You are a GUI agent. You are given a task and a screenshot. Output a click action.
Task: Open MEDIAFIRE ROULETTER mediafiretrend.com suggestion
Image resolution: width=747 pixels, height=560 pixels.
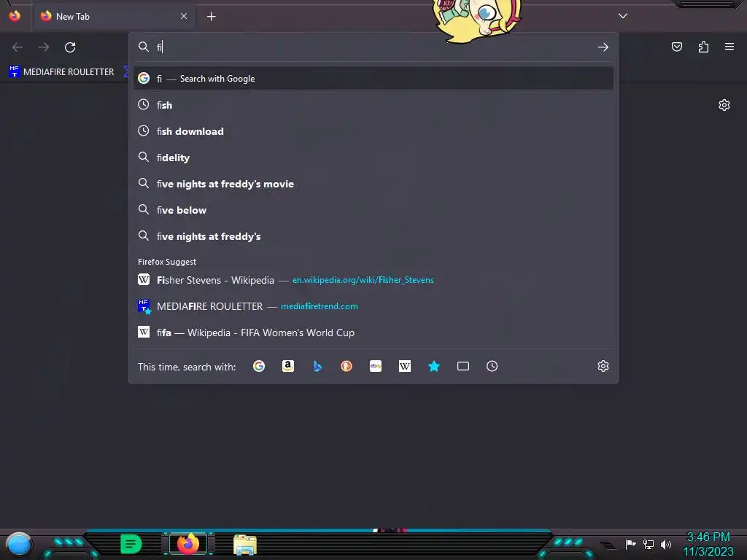373,306
